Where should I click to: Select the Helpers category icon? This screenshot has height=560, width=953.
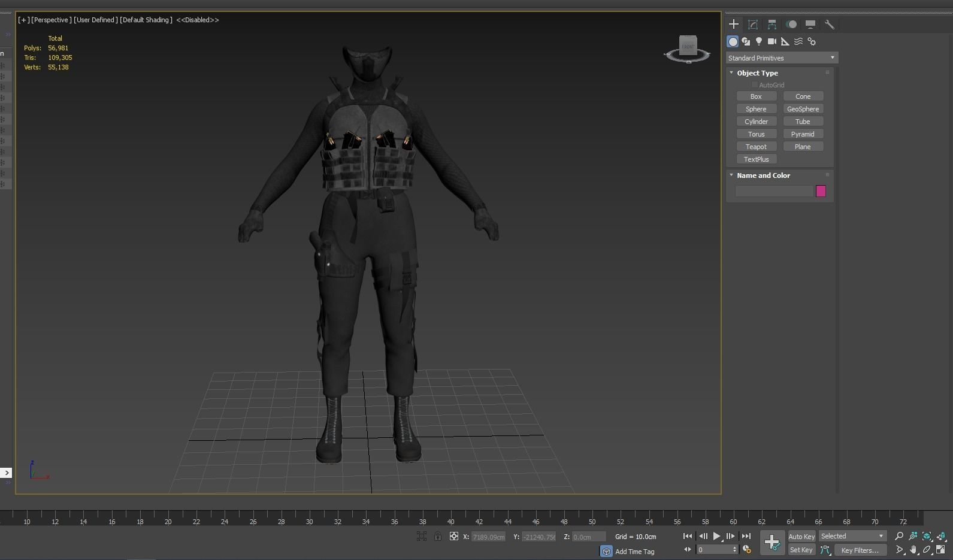point(785,41)
